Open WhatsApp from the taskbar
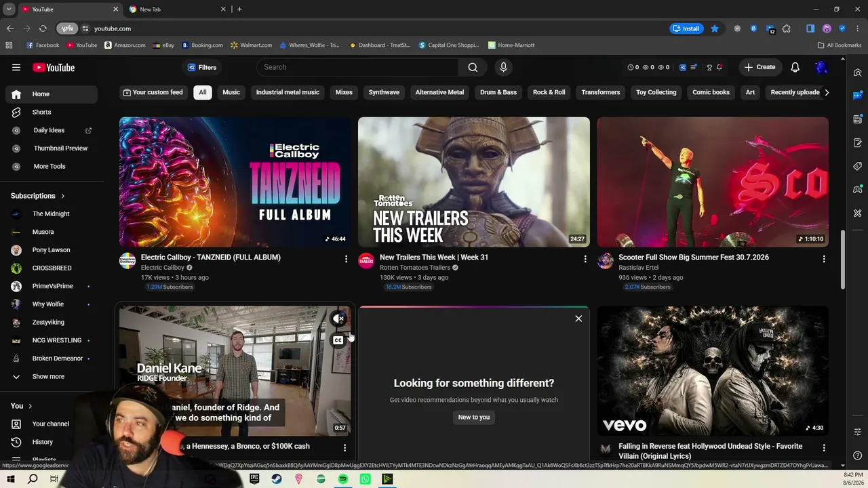 [366, 479]
